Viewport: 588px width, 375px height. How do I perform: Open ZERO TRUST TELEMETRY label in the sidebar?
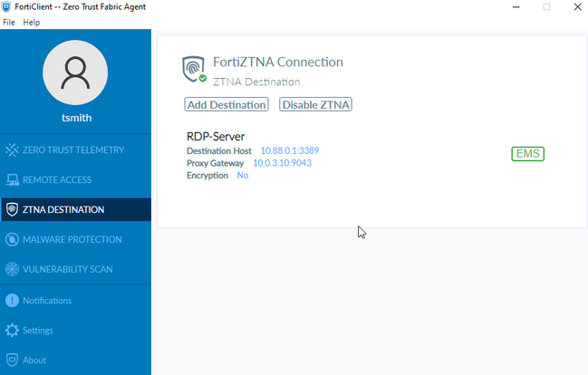73,150
